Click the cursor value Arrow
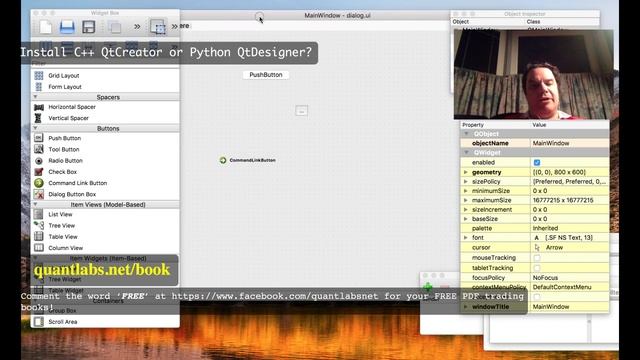The height and width of the screenshot is (360, 640). click(x=569, y=247)
